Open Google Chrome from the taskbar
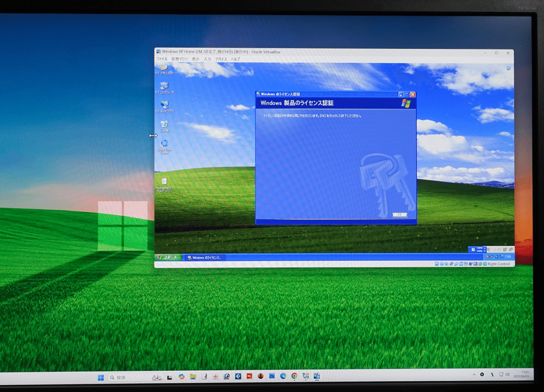This screenshot has height=392, width=544. coord(294,376)
